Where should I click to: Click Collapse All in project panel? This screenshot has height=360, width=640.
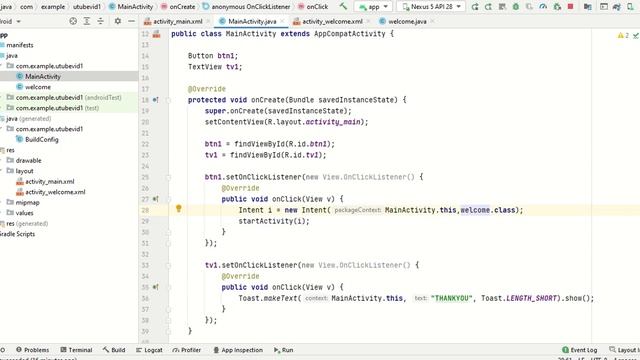click(100, 21)
